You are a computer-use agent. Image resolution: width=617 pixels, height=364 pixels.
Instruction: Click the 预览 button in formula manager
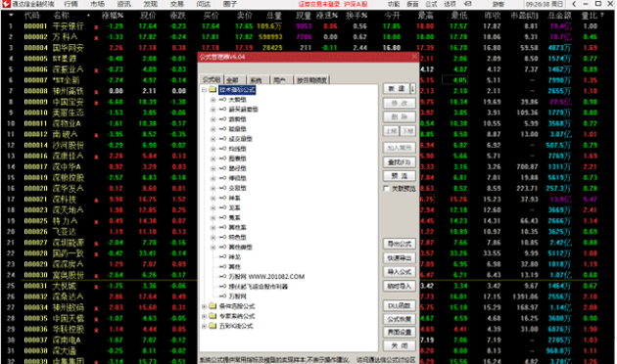click(400, 176)
